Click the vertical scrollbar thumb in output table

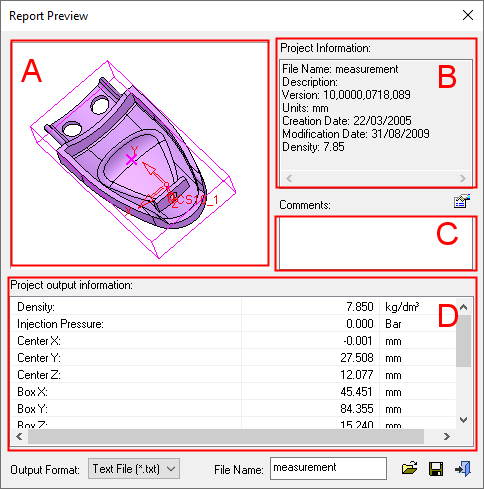pyautogui.click(x=464, y=341)
